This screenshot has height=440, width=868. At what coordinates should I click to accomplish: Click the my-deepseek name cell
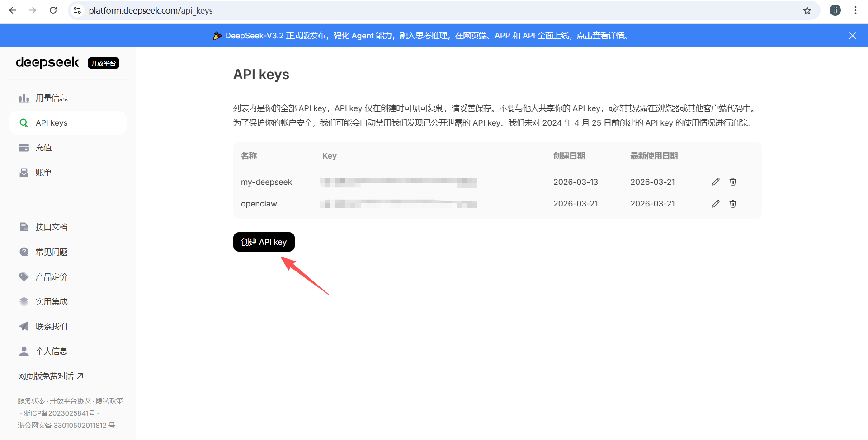[266, 182]
